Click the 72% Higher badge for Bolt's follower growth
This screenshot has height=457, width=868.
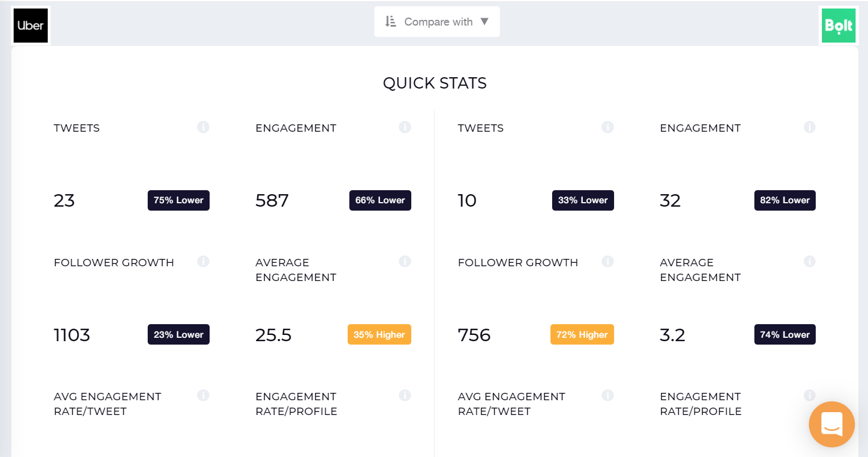coord(582,334)
